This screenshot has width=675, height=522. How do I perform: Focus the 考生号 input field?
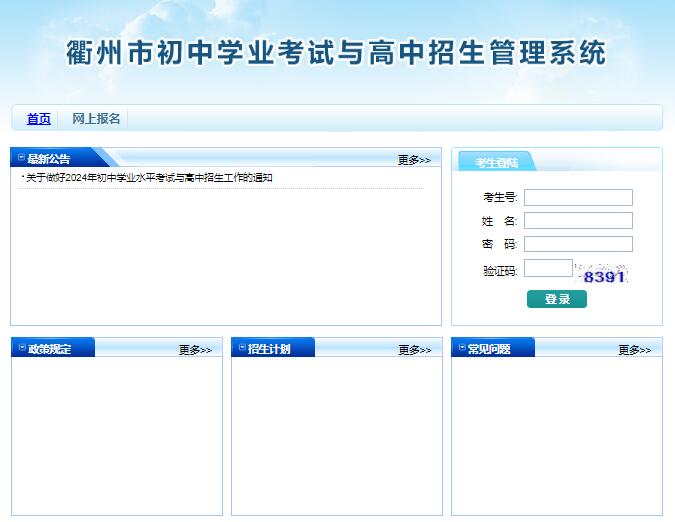click(x=578, y=197)
